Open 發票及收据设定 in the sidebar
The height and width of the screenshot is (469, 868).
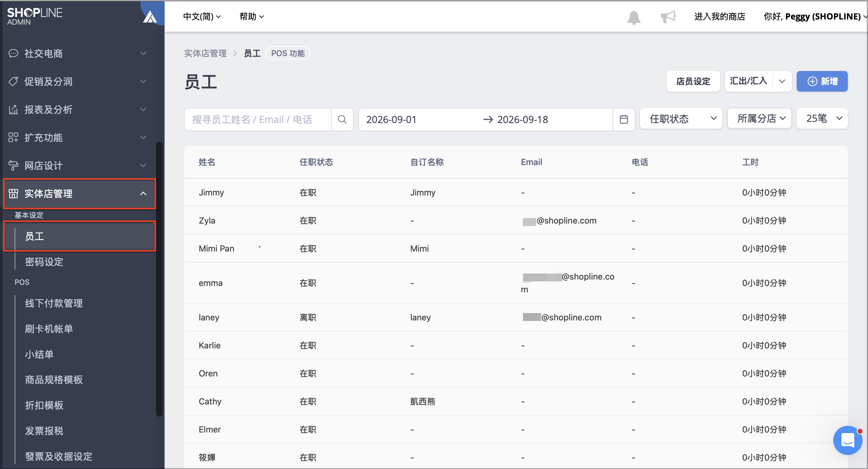point(59,456)
